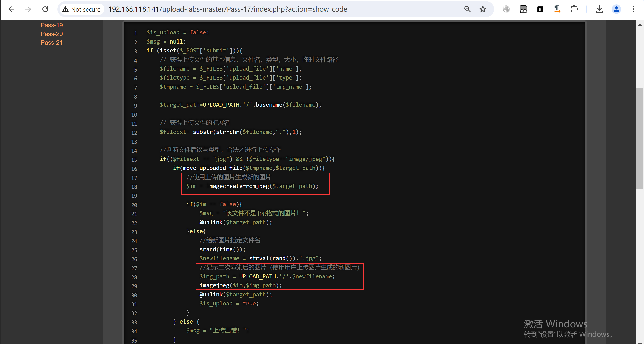Screen dimensions: 644x344
Task: Click the zoom magnifier icon in address bar
Action: point(468,9)
